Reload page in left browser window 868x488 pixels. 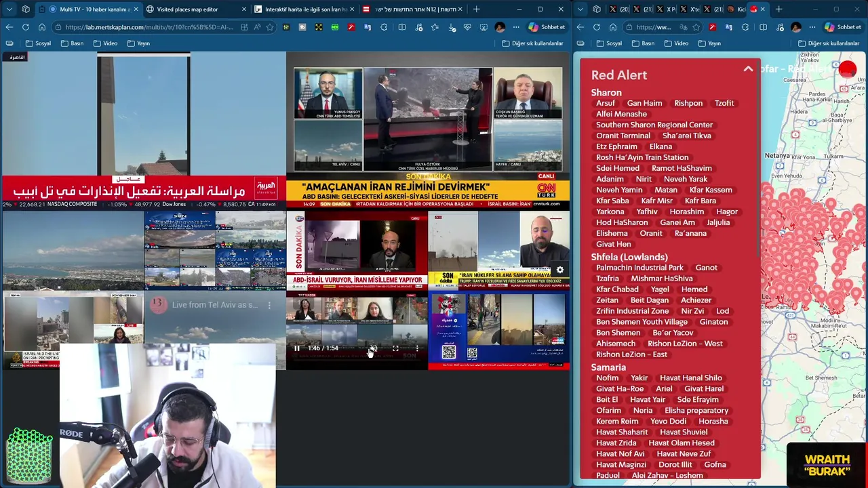pos(26,27)
